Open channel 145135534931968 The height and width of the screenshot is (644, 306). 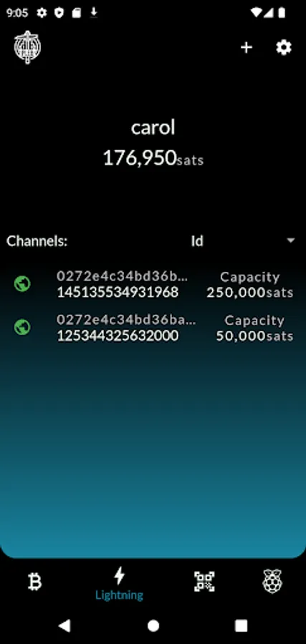coord(153,284)
